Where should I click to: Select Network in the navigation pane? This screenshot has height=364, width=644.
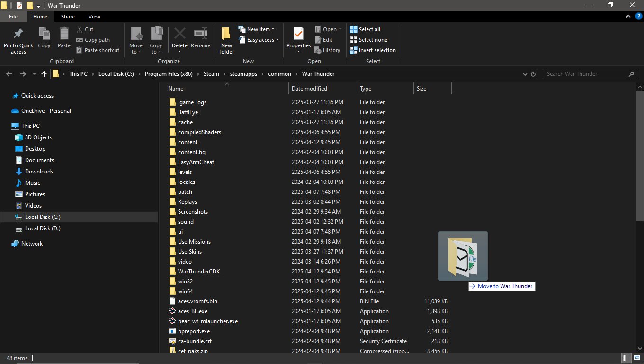tap(32, 244)
